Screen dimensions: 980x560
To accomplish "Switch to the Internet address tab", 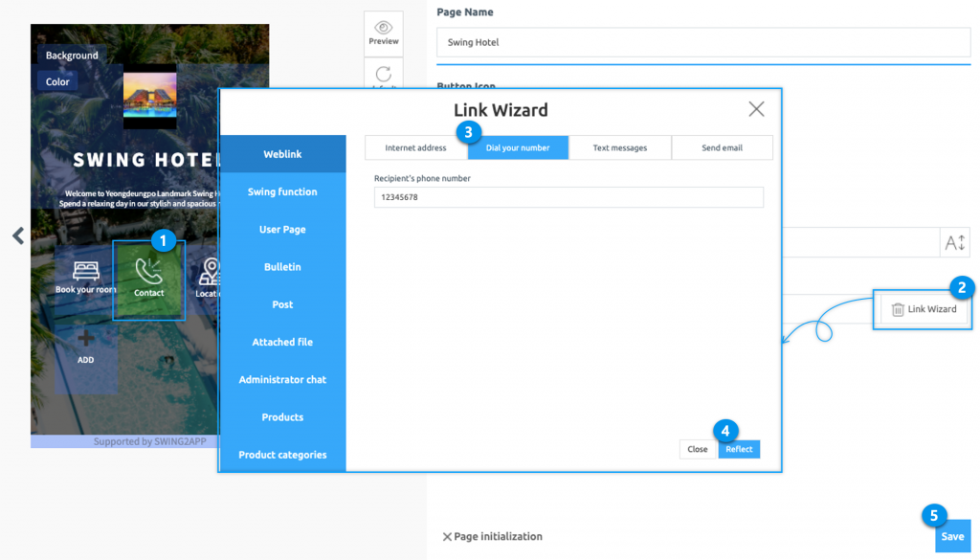I will click(x=416, y=147).
